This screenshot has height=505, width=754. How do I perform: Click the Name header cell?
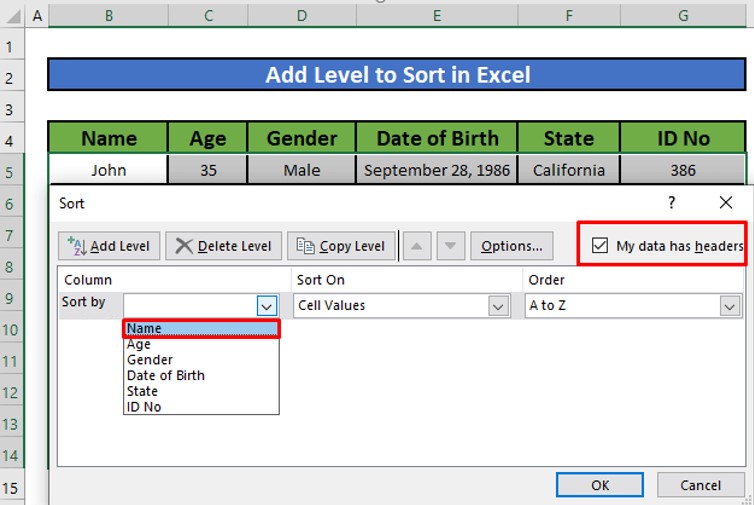[109, 138]
